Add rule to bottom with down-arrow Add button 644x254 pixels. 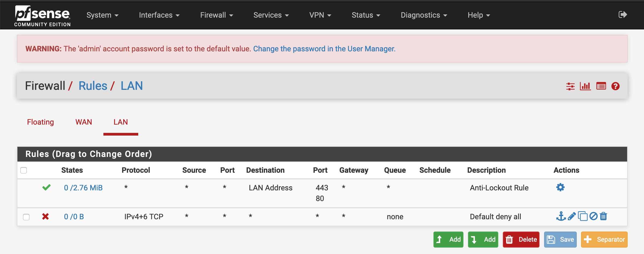click(x=483, y=240)
